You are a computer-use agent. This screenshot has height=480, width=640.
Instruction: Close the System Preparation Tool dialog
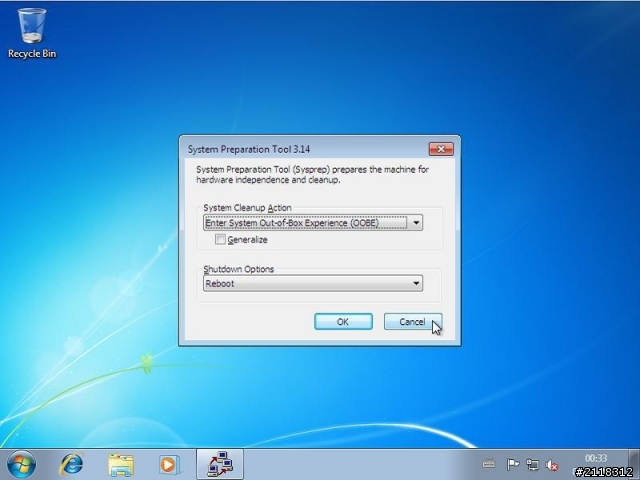[441, 149]
